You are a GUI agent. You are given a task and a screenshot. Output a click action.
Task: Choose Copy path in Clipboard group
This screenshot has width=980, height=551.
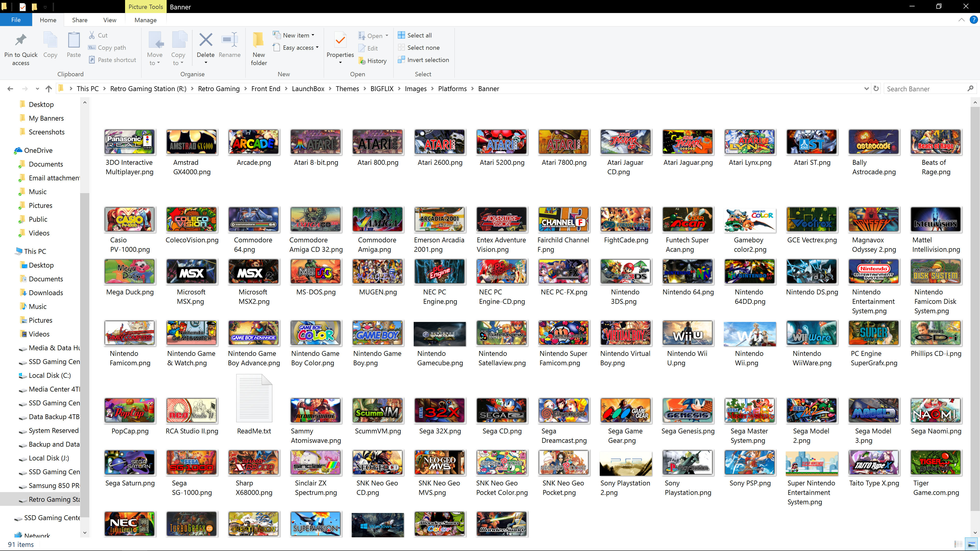coord(107,47)
